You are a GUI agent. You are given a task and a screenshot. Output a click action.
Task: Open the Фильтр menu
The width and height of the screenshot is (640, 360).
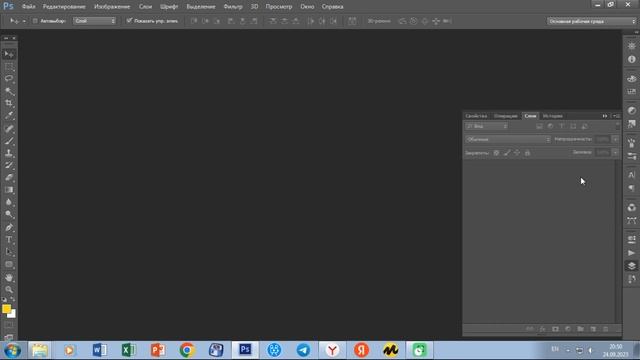[x=233, y=7]
